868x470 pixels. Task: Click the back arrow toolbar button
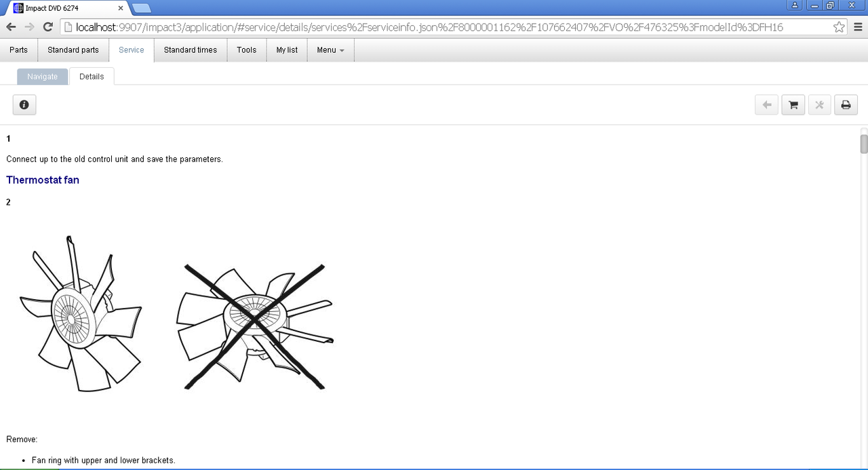pos(766,105)
